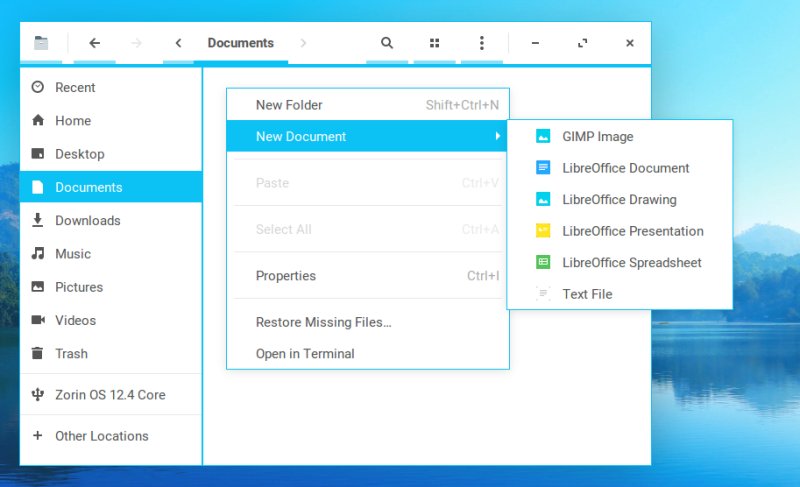Create a new Text File
This screenshot has height=487, width=800.
[619, 294]
